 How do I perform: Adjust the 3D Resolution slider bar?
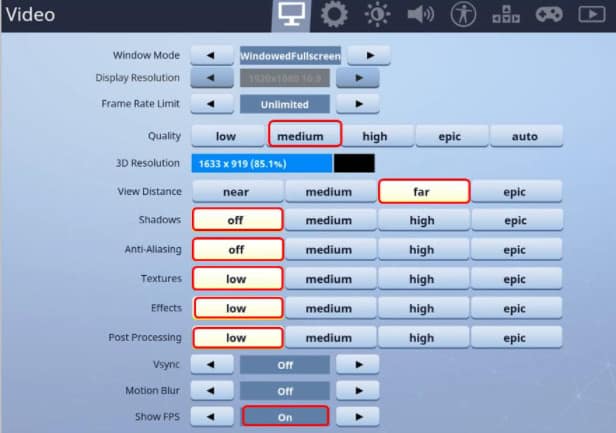[283, 163]
